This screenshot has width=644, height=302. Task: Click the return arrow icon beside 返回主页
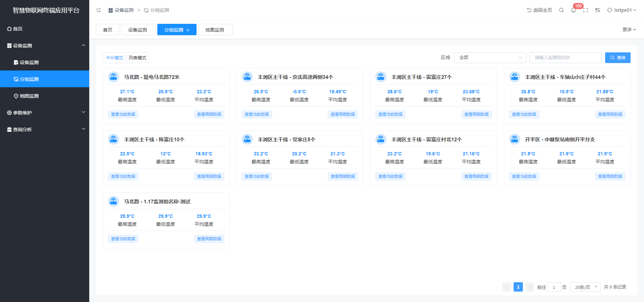pos(529,10)
